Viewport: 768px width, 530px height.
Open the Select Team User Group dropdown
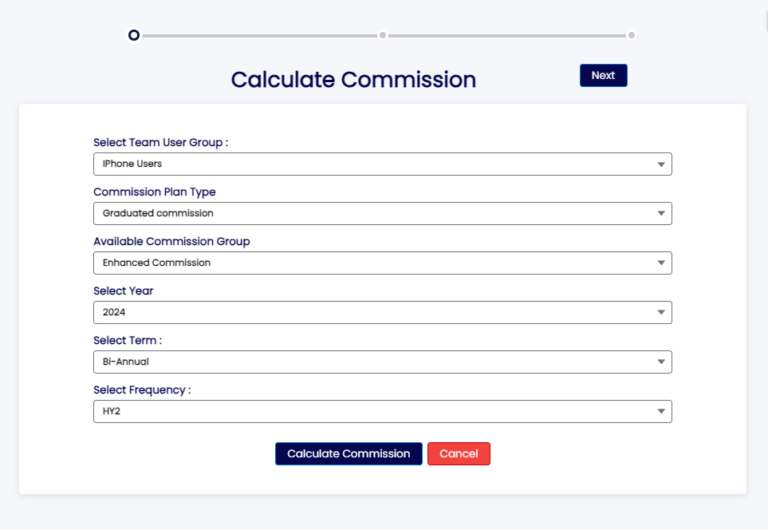pos(382,164)
